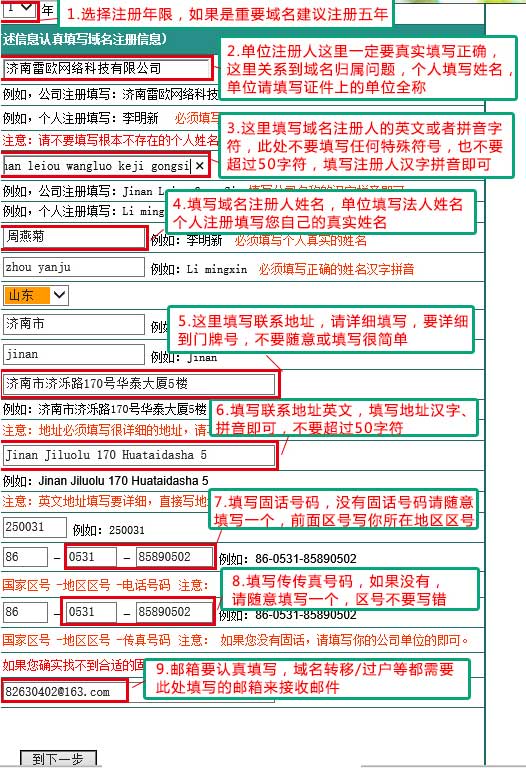Click the 到下一步 button
This screenshot has width=526, height=768.
(x=58, y=759)
